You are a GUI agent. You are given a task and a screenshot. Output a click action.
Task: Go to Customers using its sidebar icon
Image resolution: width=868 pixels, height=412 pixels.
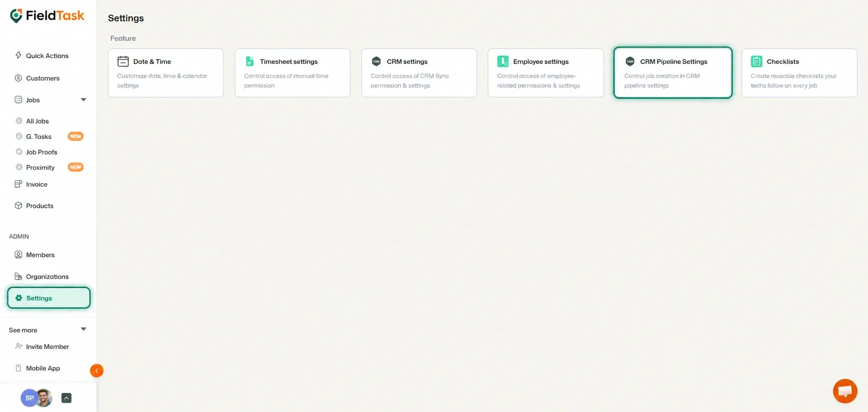[18, 78]
